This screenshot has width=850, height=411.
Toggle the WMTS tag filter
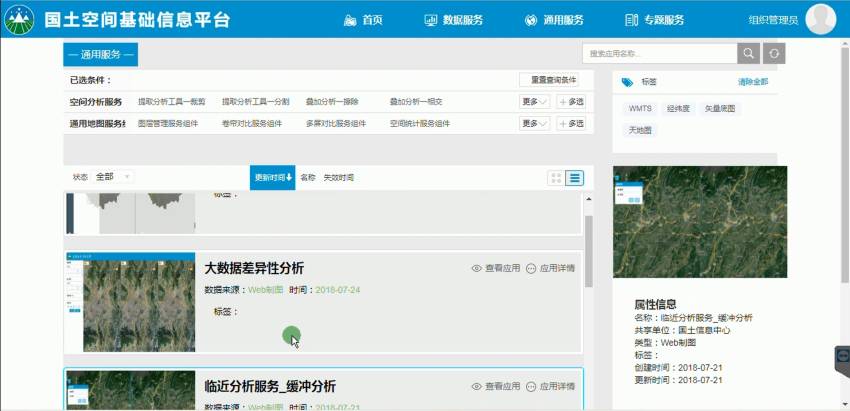pos(640,108)
